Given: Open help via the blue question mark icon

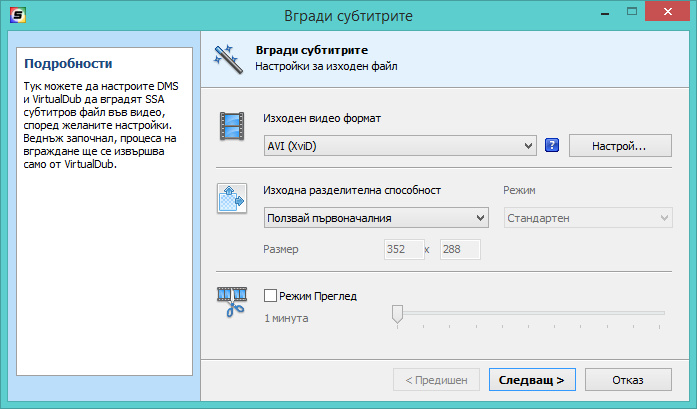Looking at the screenshot, I should click(551, 146).
